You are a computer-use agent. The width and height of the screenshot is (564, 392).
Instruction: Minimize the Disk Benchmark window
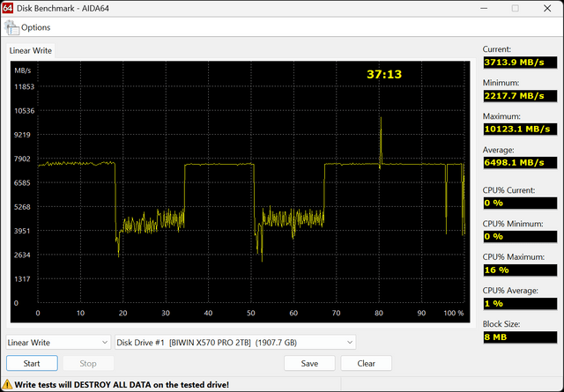coord(484,8)
